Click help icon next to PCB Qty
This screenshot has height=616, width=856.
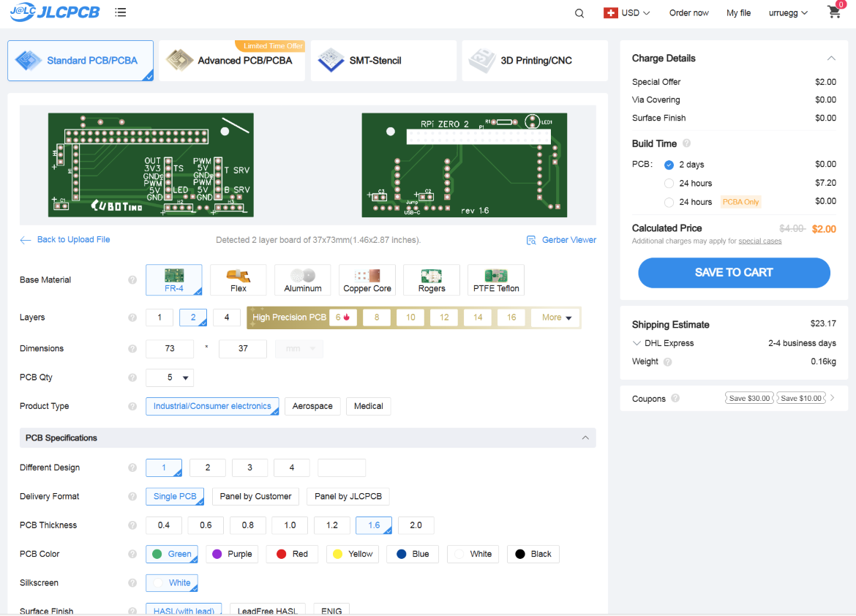coord(132,378)
